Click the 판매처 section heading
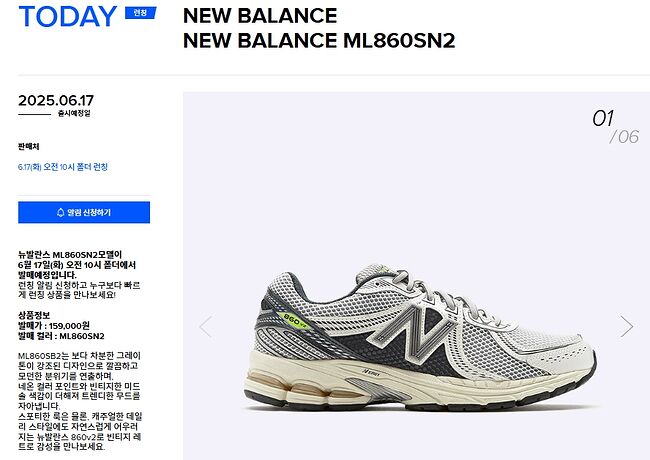This screenshot has width=650, height=460. 29,146
